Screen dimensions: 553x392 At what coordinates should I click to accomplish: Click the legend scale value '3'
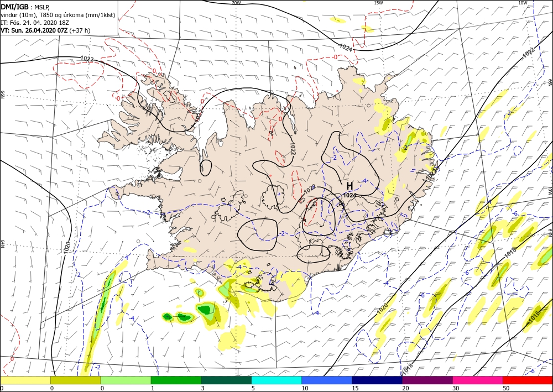tap(203, 389)
